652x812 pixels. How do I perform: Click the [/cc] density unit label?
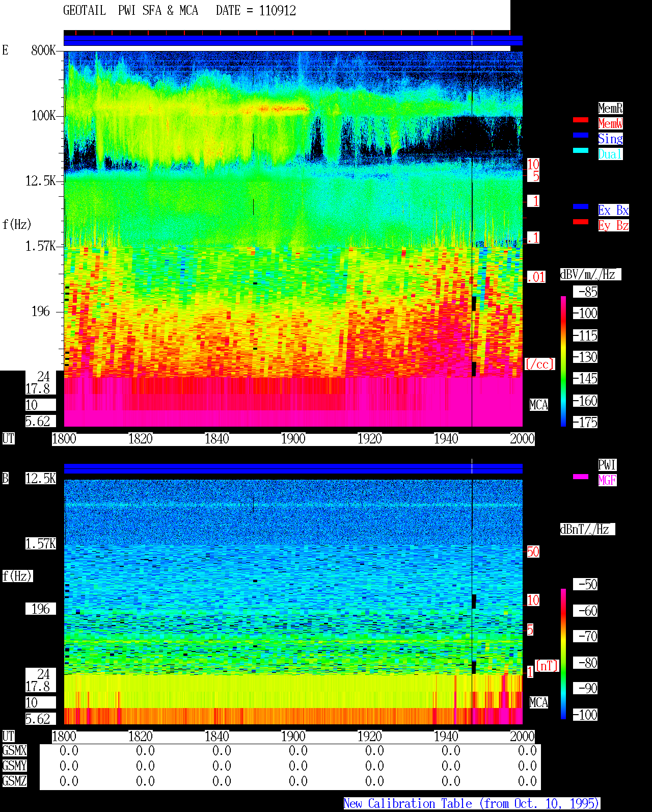(539, 364)
